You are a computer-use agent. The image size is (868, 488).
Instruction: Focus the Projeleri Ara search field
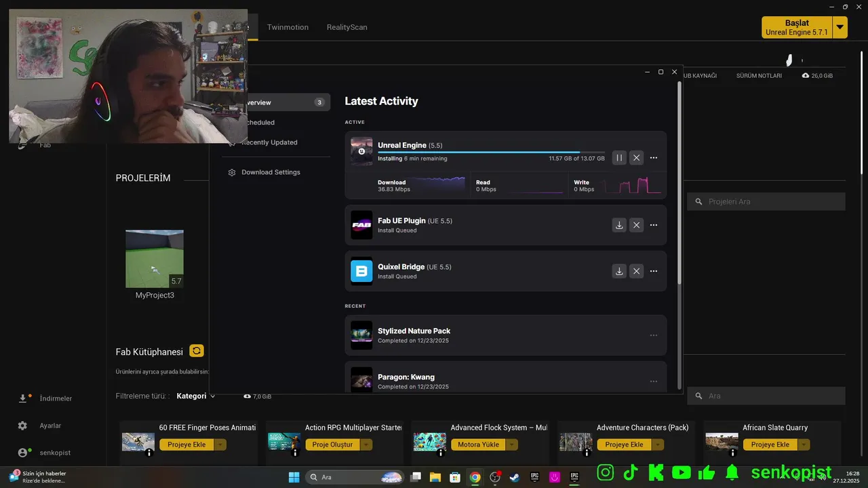tap(766, 201)
